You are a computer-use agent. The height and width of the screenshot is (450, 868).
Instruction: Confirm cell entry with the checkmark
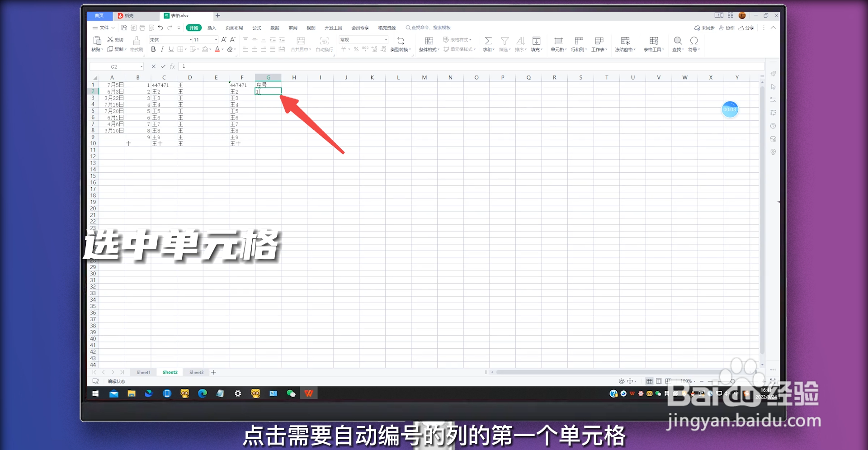click(163, 66)
